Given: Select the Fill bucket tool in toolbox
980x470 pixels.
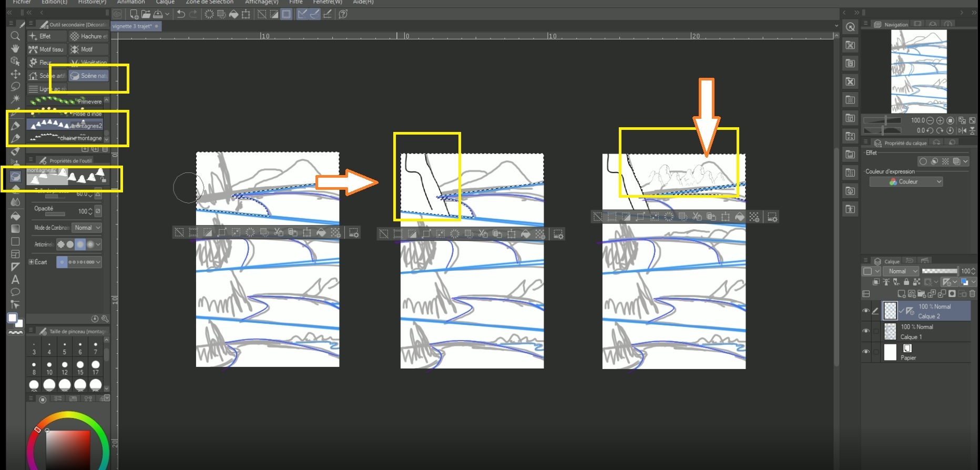Looking at the screenshot, I should (x=15, y=216).
